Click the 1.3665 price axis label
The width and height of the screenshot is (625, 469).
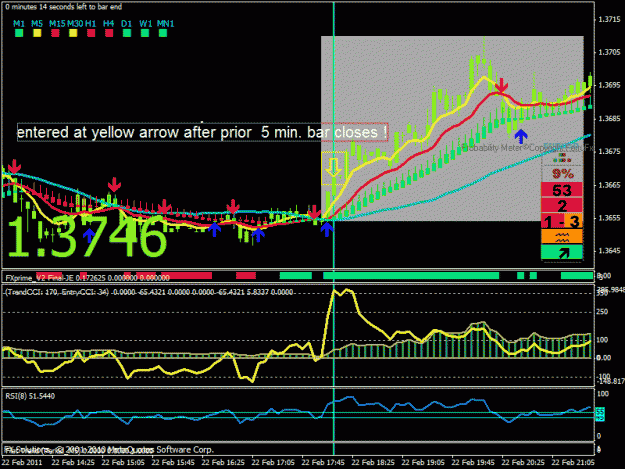tap(609, 185)
